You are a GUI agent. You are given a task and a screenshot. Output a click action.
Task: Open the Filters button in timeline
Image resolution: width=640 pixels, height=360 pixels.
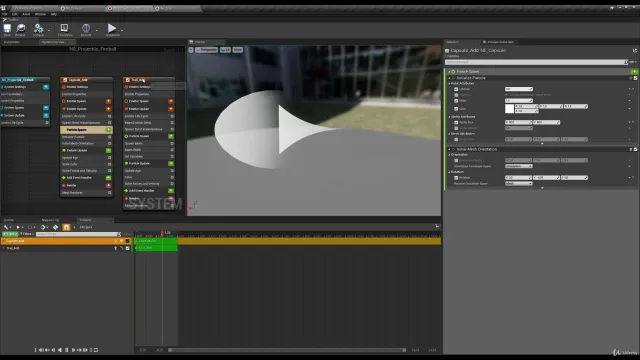point(27,234)
